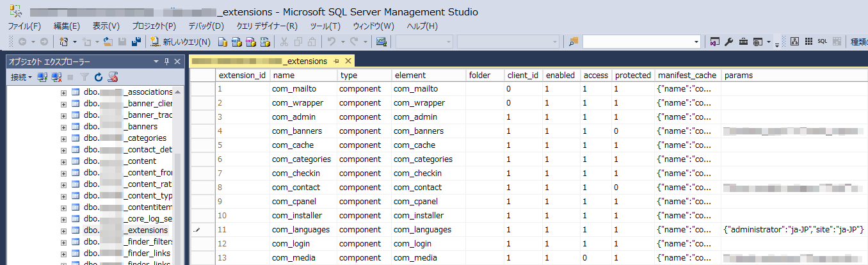Select the dbo _core_log_se tree item
Image resolution: width=868 pixels, height=265 pixels.
click(x=128, y=219)
